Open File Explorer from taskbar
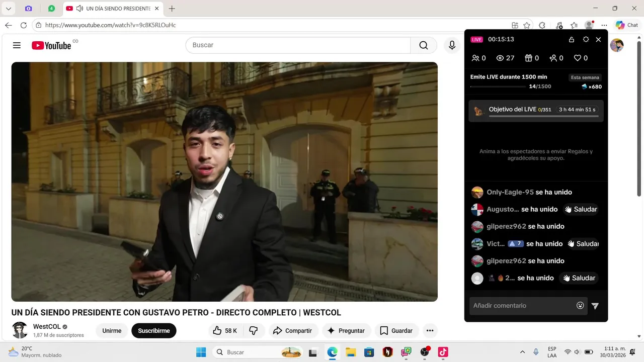 coord(351,352)
